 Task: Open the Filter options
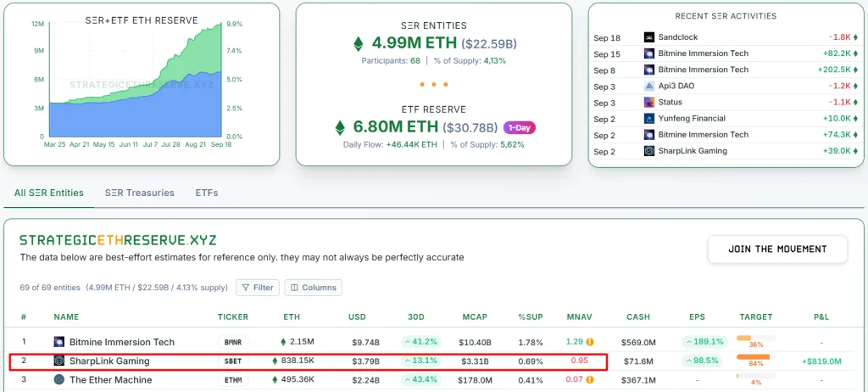[x=258, y=288]
